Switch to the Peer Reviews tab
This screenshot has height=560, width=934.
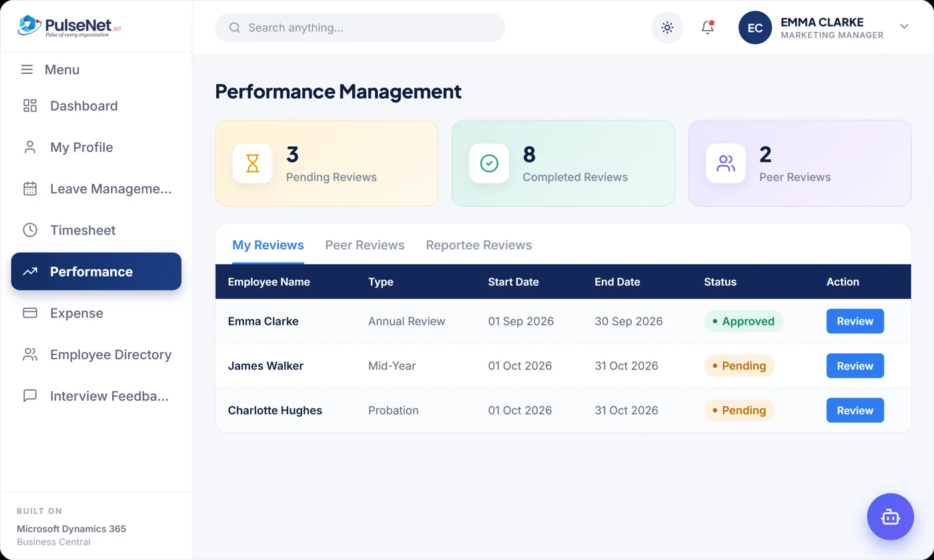click(x=365, y=245)
